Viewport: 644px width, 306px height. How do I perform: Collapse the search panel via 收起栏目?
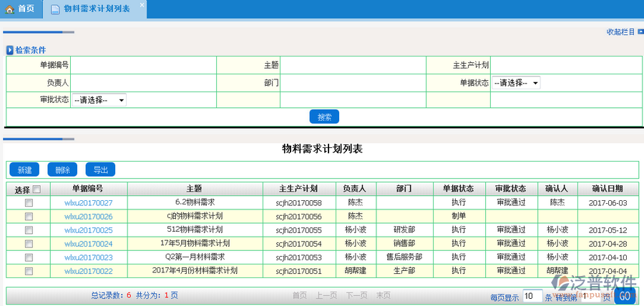(x=621, y=31)
